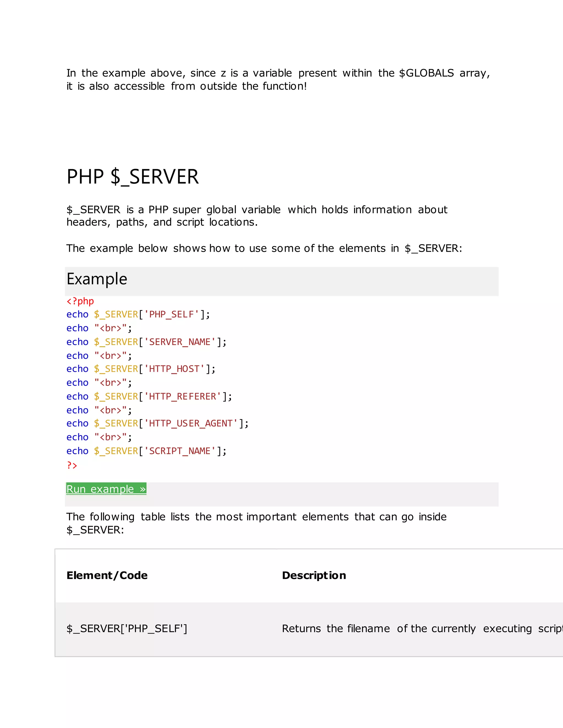This screenshot has width=563, height=728.
Task: Select the code line echo $_SERVER['HTTP_REFERER'];
Action: coord(149,396)
